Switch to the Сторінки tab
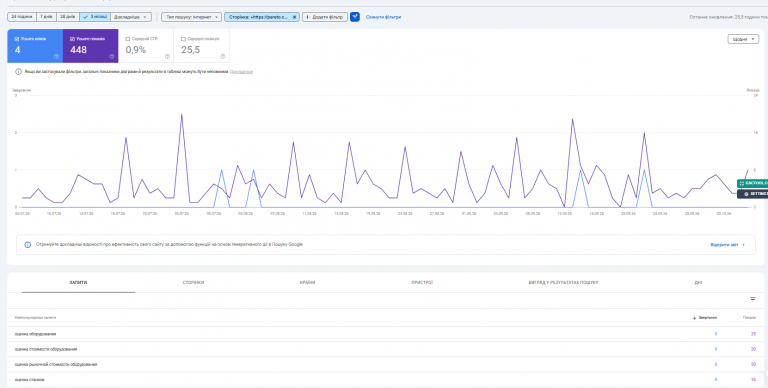Screen dimensions: 768x388 pos(193,283)
